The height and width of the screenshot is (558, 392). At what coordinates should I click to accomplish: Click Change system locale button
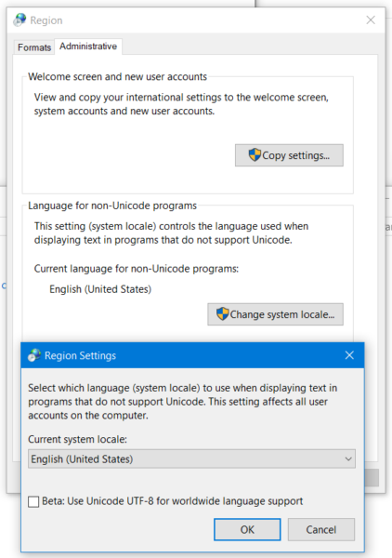pos(276,314)
